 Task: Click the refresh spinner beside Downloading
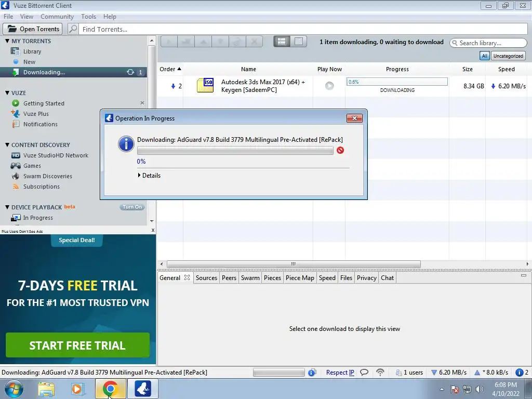[x=130, y=72]
